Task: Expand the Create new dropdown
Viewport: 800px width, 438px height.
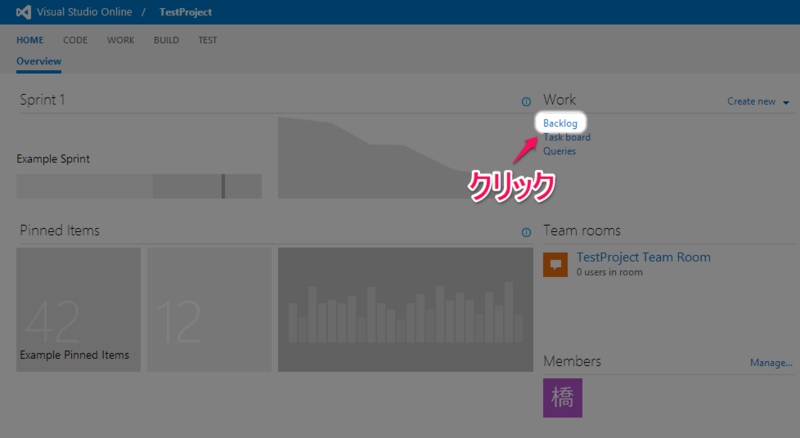Action: tap(758, 102)
